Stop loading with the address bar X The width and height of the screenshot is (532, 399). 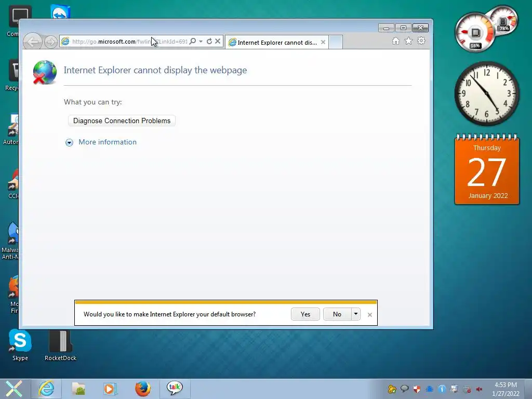click(218, 42)
